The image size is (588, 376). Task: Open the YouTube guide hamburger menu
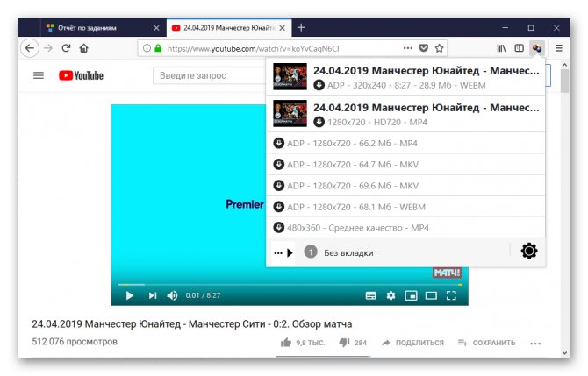(x=38, y=75)
